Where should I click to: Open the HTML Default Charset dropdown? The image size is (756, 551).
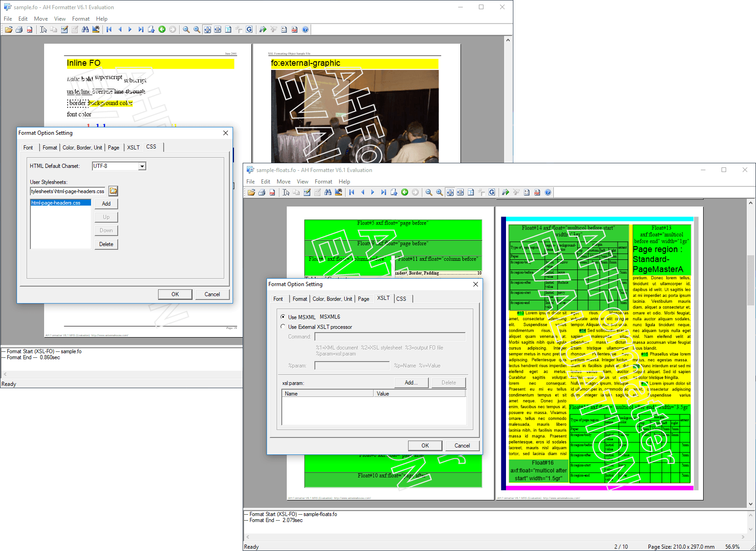click(142, 166)
